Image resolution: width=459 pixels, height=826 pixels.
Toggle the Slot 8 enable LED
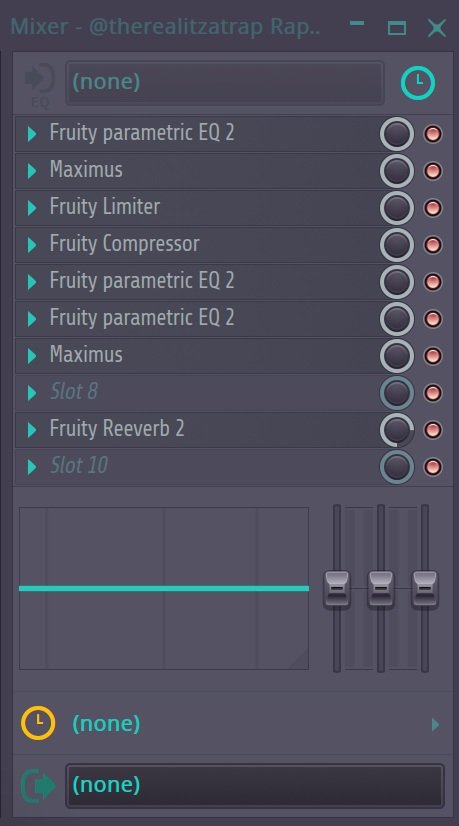pyautogui.click(x=433, y=392)
